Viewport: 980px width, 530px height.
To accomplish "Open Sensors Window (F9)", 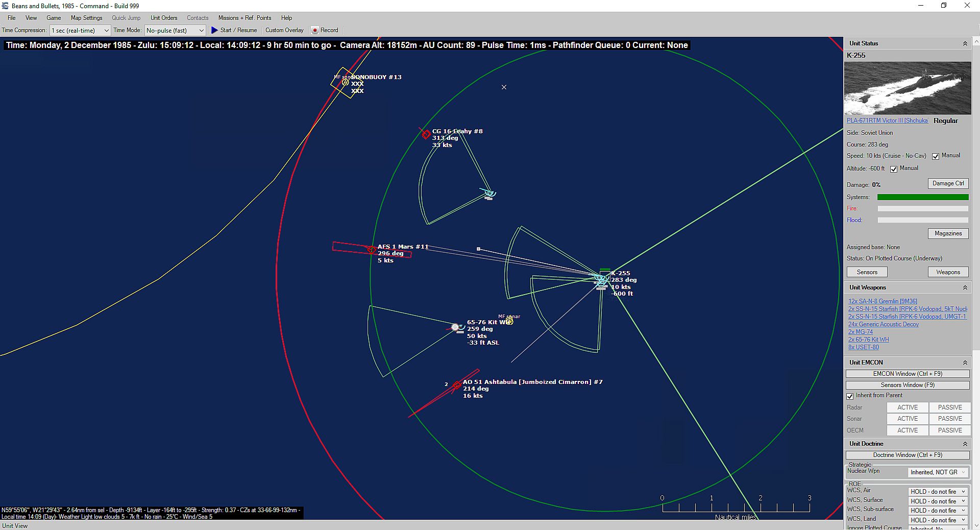I will (x=908, y=385).
